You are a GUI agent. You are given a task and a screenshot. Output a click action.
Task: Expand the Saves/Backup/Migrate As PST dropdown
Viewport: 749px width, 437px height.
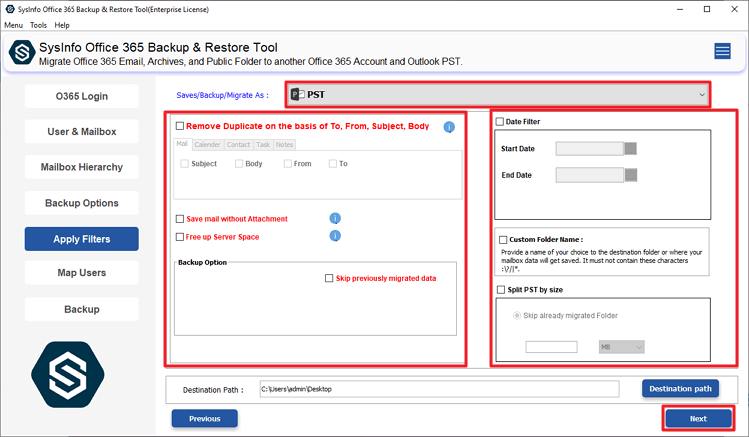[x=497, y=95]
